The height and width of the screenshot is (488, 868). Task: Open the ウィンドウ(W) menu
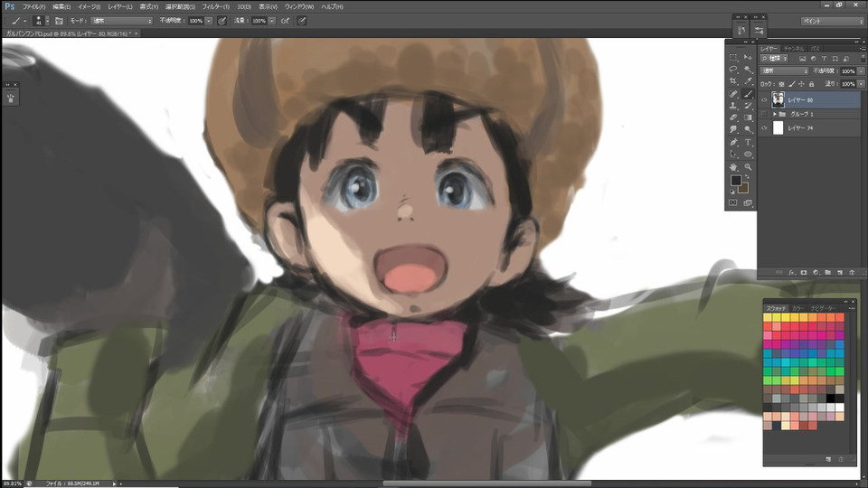click(299, 6)
